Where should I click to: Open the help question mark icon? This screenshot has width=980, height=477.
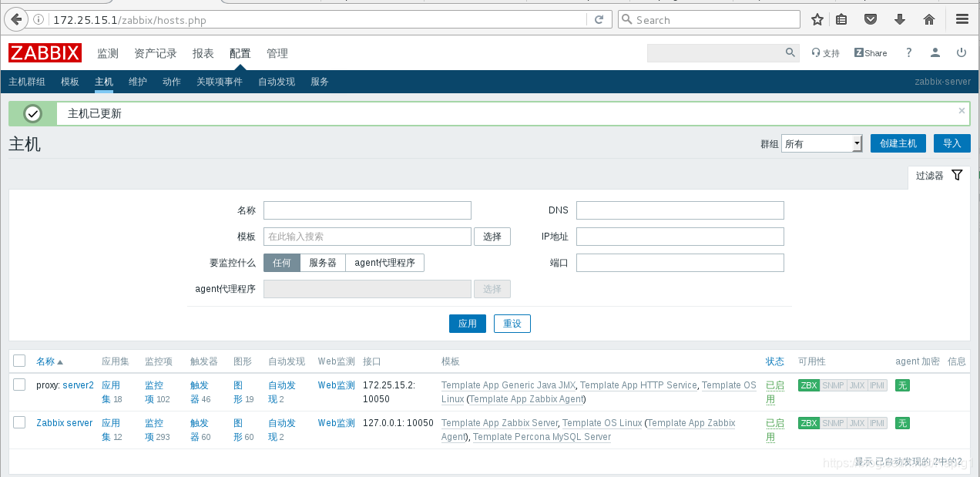point(909,52)
